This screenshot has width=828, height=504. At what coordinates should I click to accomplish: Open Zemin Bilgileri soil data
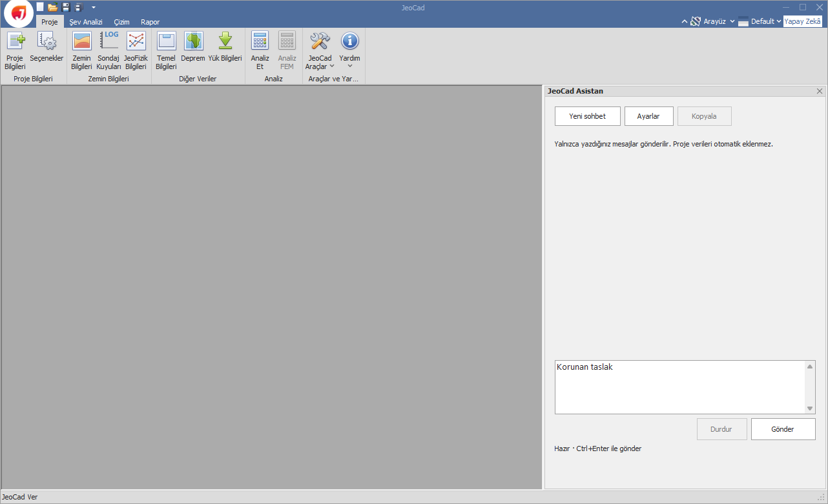[81, 50]
